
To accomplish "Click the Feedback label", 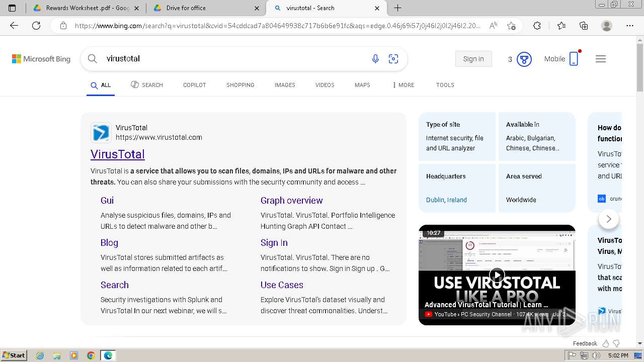I will [585, 343].
